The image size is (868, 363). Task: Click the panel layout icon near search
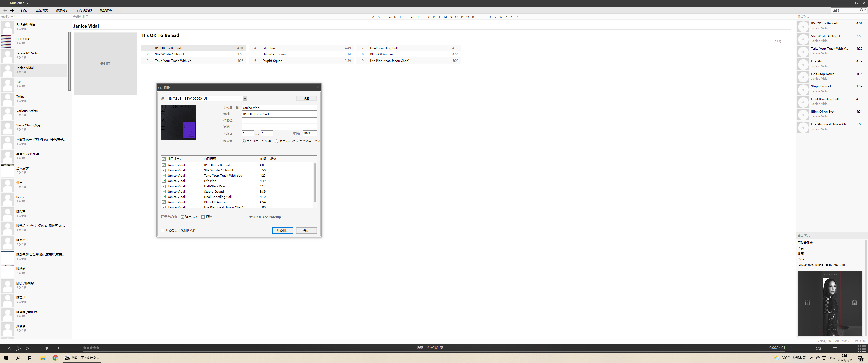pos(824,10)
